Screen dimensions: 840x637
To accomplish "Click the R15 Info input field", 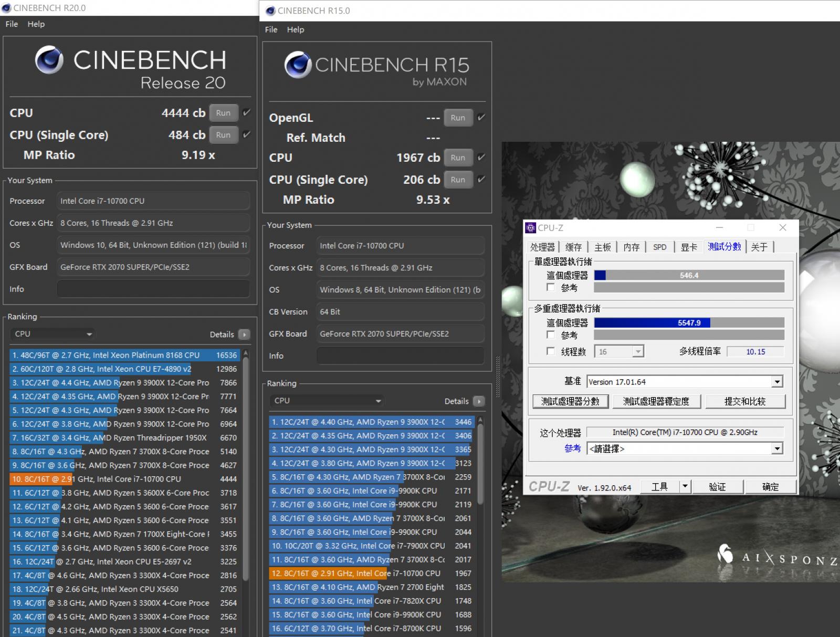I will coord(400,356).
